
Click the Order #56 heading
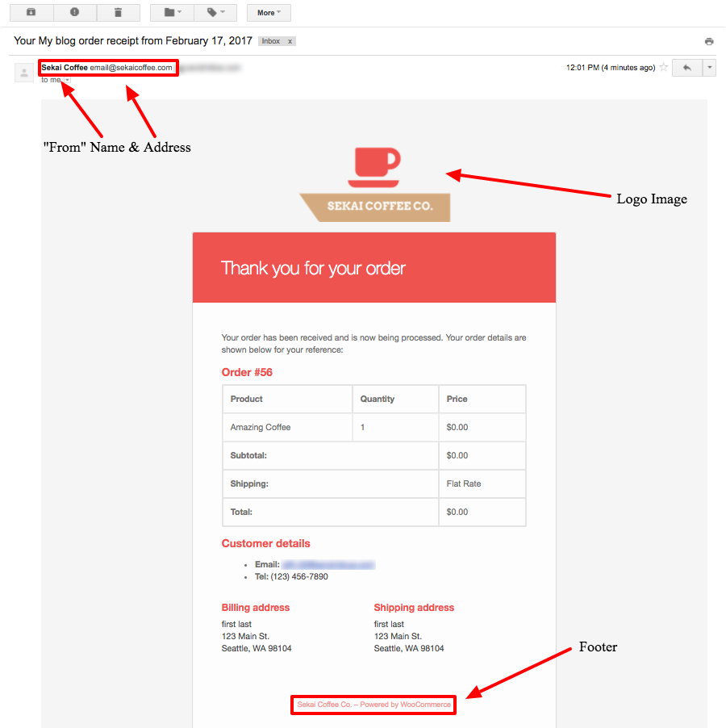coord(247,372)
